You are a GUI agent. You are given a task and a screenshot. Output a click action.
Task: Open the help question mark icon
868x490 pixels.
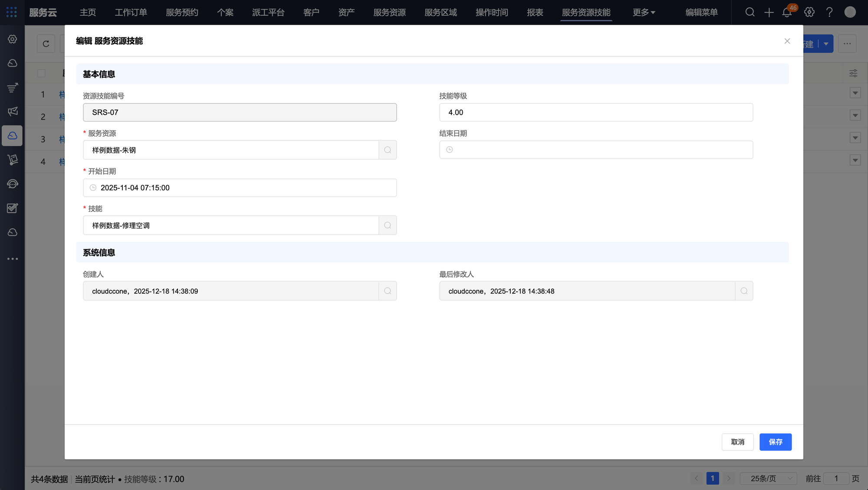tap(829, 12)
